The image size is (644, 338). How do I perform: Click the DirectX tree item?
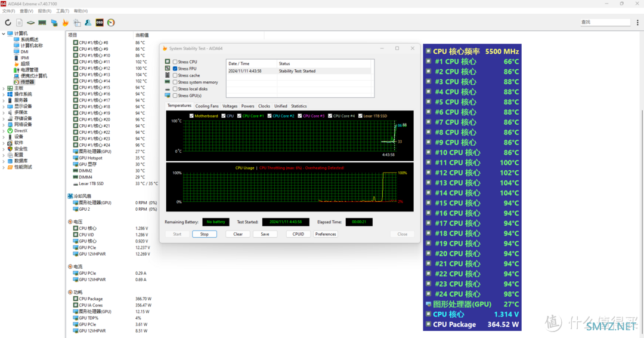pyautogui.click(x=18, y=131)
